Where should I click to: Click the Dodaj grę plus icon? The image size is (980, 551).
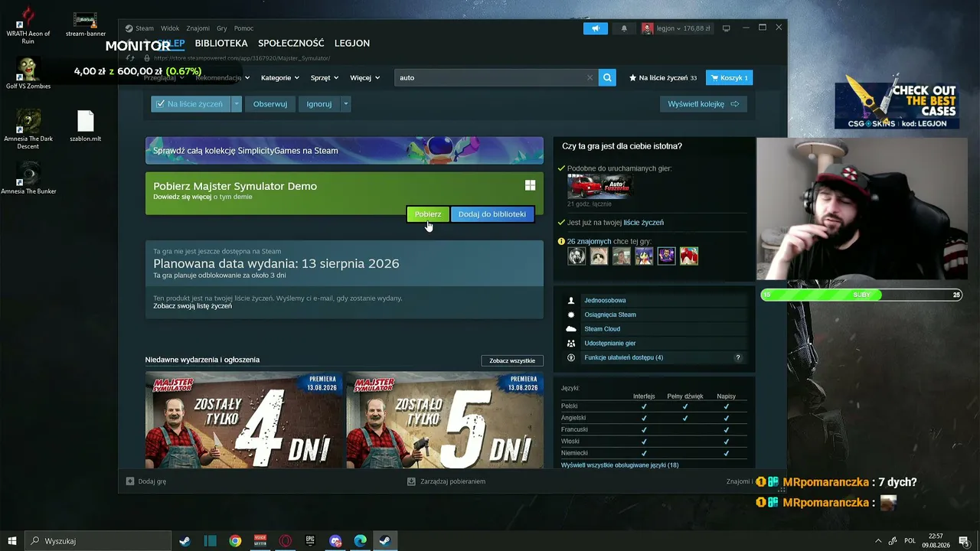pos(130,481)
